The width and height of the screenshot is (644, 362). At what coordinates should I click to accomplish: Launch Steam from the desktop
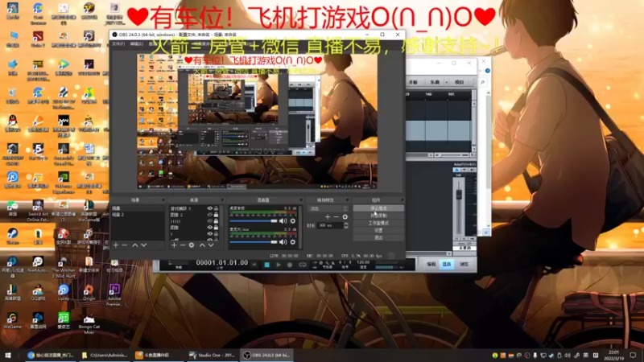click(12, 236)
